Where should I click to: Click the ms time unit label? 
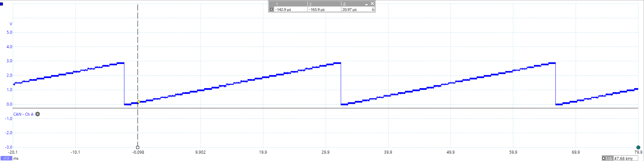16,159
